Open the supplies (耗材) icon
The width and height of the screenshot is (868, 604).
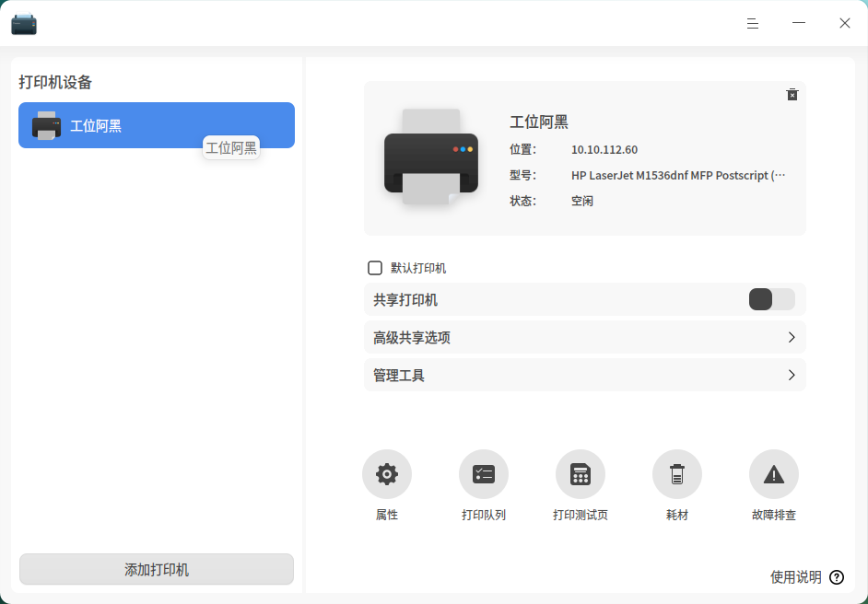click(x=677, y=474)
